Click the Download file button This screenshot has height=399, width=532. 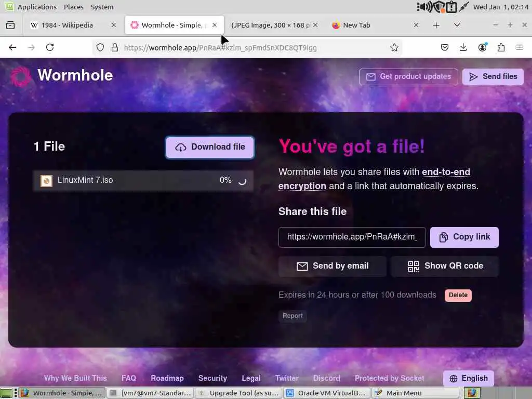210,147
